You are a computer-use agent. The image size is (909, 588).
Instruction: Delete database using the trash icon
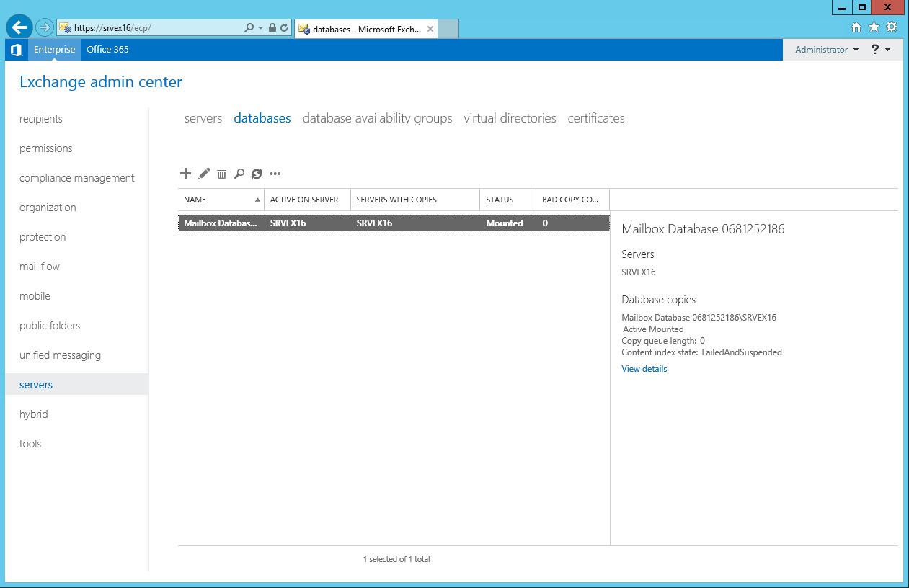point(222,174)
